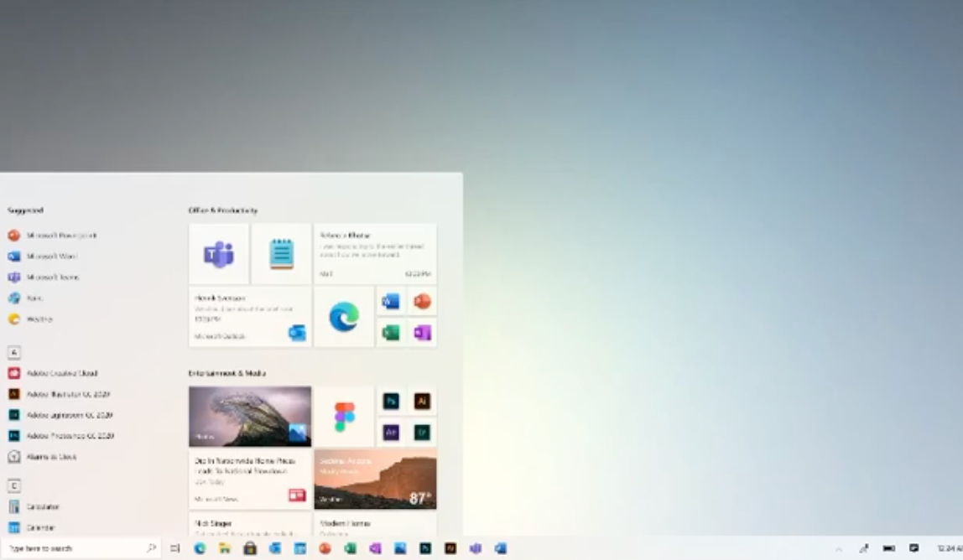Open Outlook from the taskbar
Screen dimensions: 963x560
274,548
